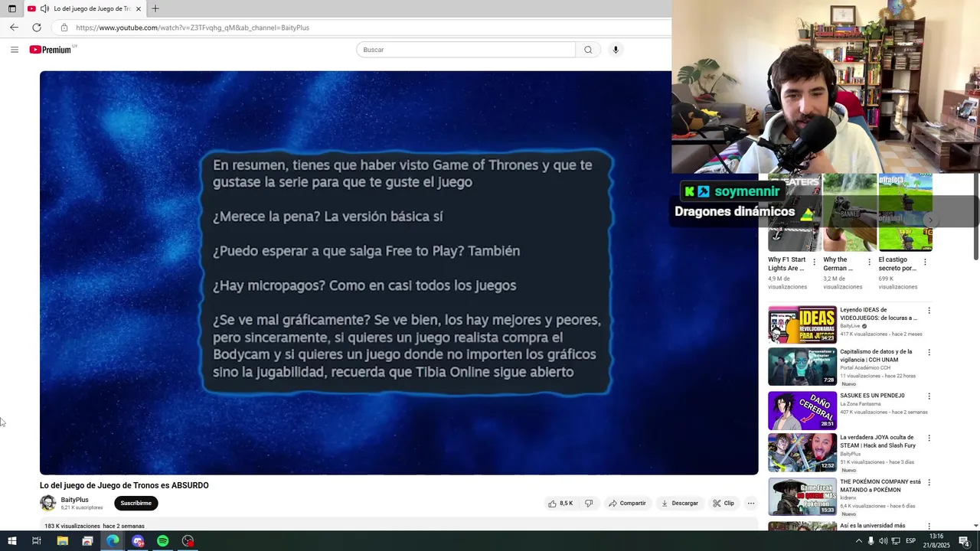Screen dimensions: 980x551
Task: Close the 'Lo del juego de Juego de Tr' tab
Action: pyautogui.click(x=139, y=8)
